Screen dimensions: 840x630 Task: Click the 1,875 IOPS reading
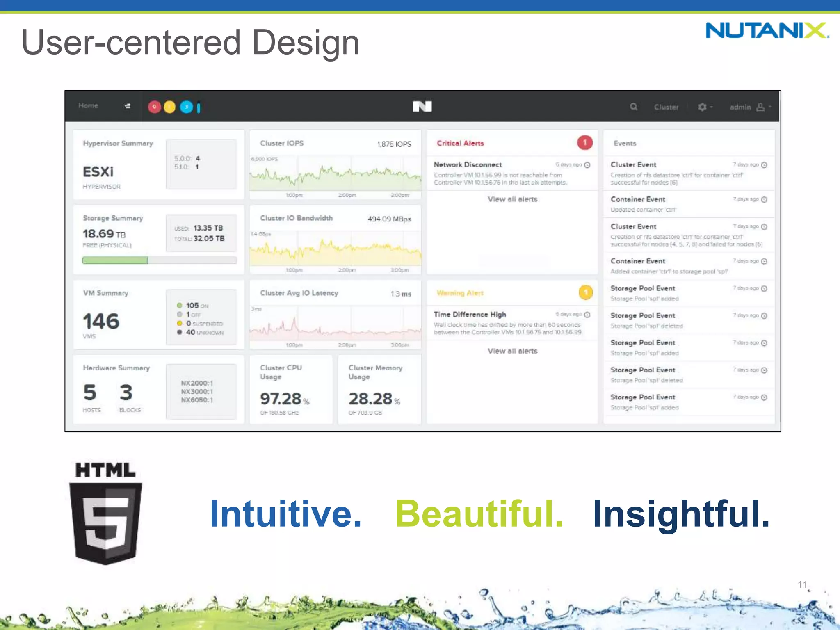[394, 144]
